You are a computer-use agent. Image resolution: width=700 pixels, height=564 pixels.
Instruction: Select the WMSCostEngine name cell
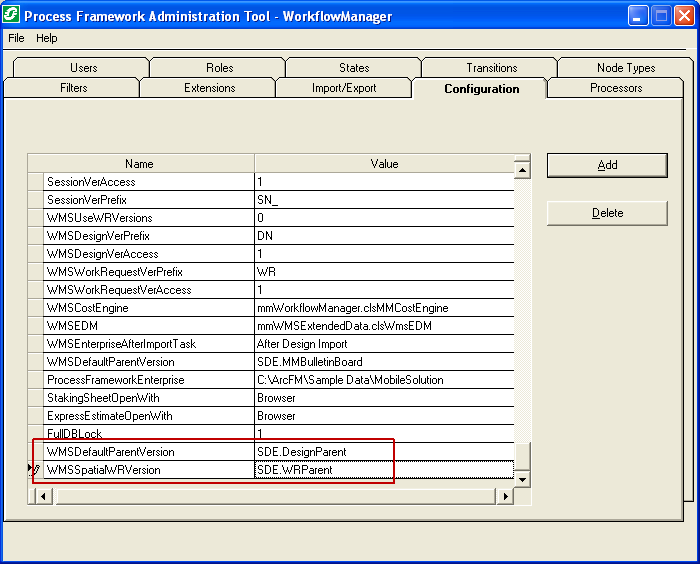coord(149,308)
